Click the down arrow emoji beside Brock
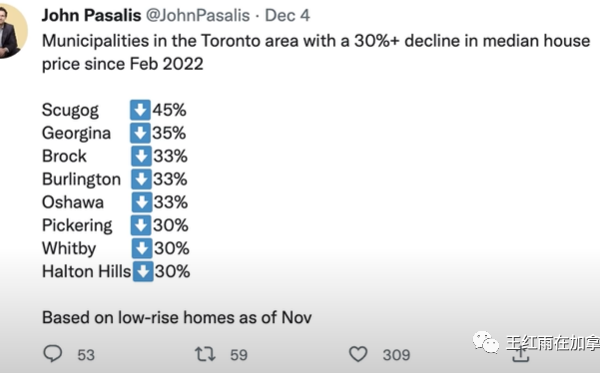Viewport: 600px width, 373px height. coord(141,156)
